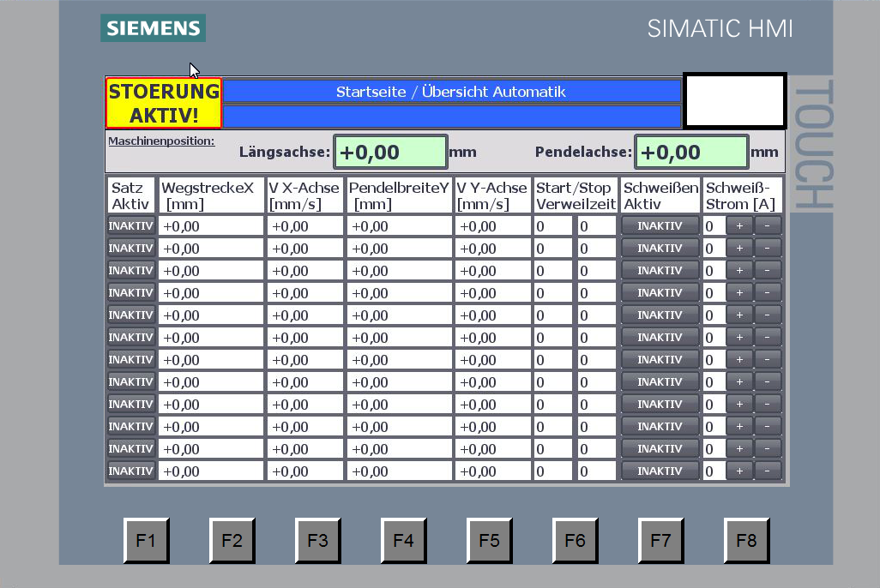Click the Startseite / Übersicht Automatik title bar
This screenshot has width=880, height=588.
click(x=452, y=92)
